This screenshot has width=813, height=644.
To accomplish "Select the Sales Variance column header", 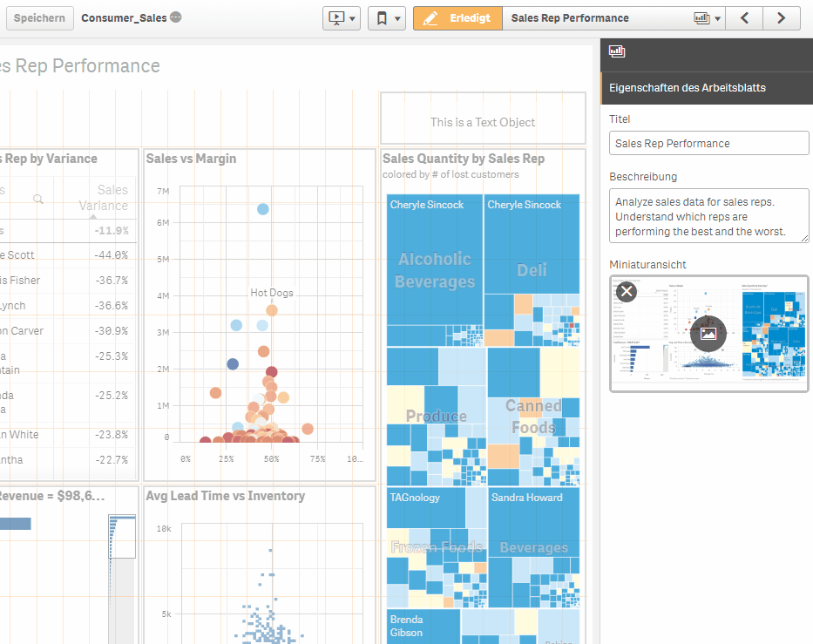I will click(103, 198).
